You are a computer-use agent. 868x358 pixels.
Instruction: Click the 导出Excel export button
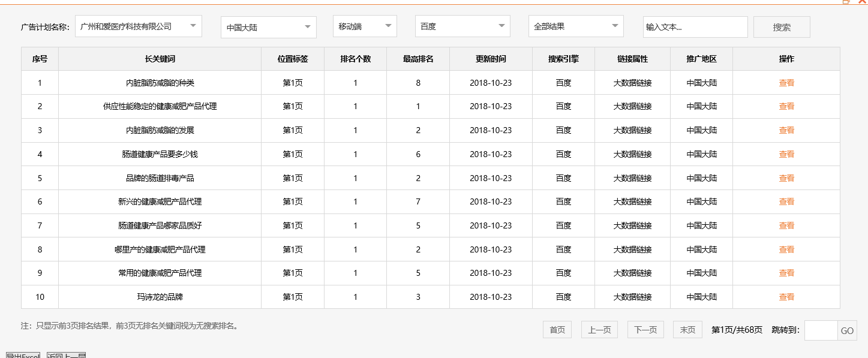22,356
